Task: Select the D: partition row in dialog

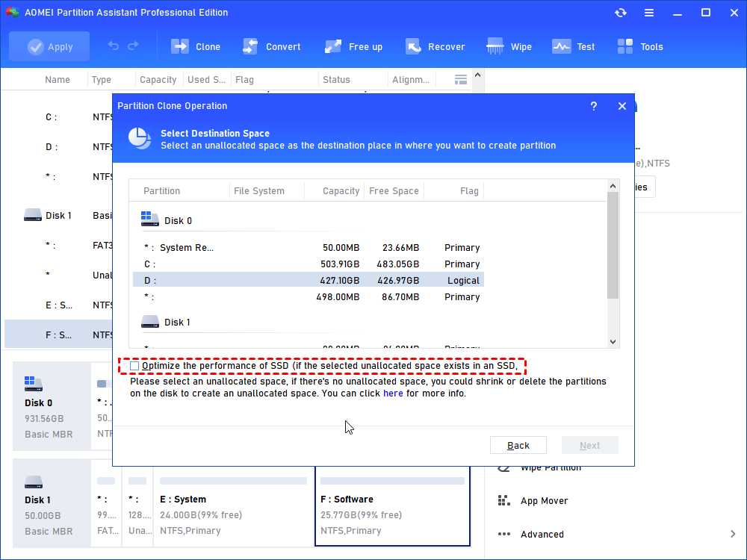Action: click(309, 281)
